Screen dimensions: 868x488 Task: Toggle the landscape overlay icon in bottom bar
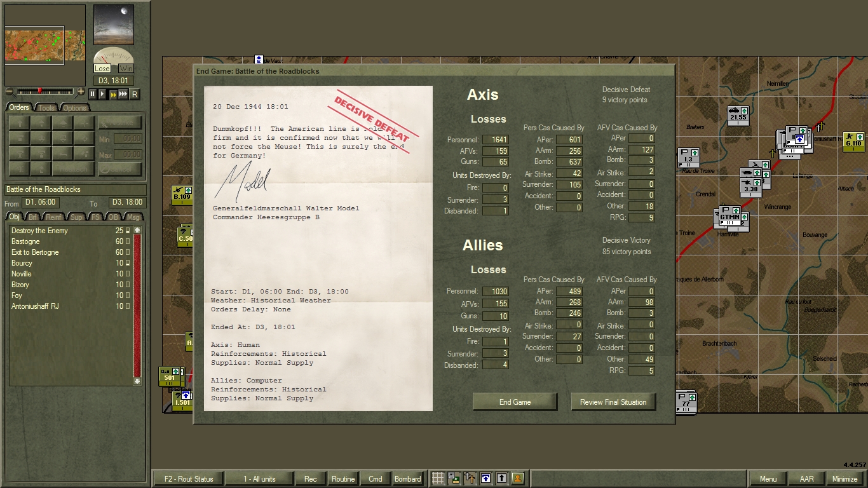coord(454,478)
